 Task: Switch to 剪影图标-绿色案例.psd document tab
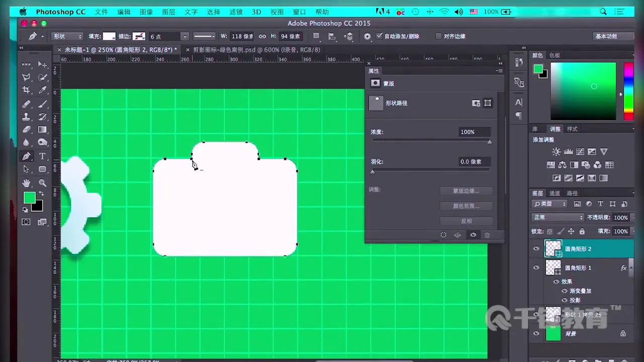[x=256, y=50]
